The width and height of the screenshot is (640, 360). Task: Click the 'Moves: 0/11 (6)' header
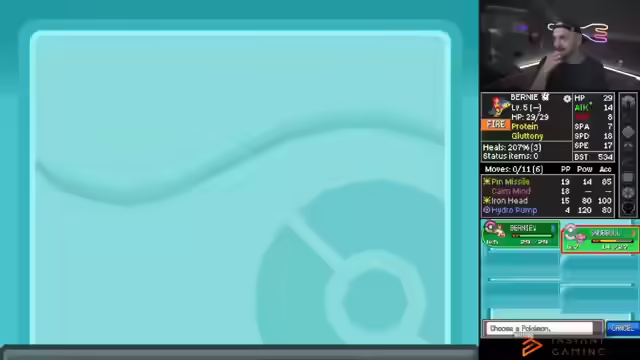coord(513,169)
